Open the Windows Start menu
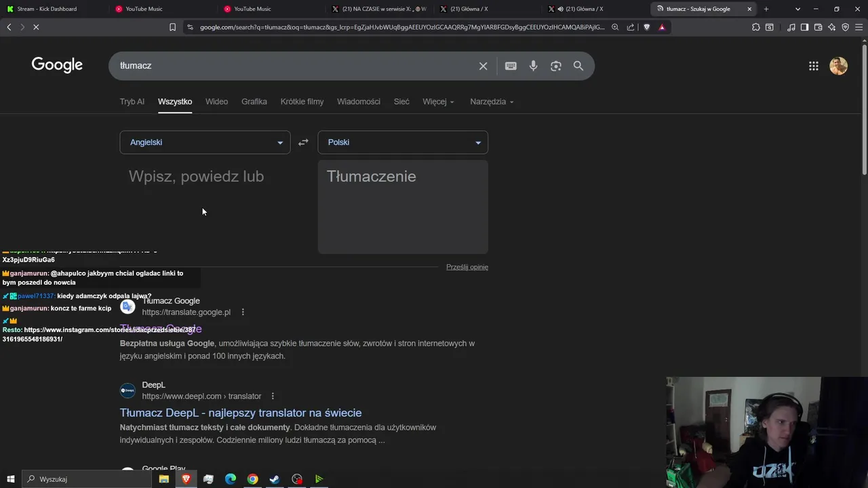Image resolution: width=868 pixels, height=488 pixels. point(10,479)
